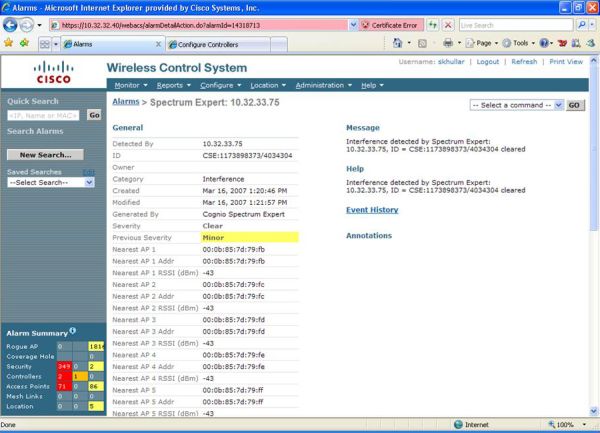
Task: Click the Print icon in toolbar
Action: [x=448, y=43]
